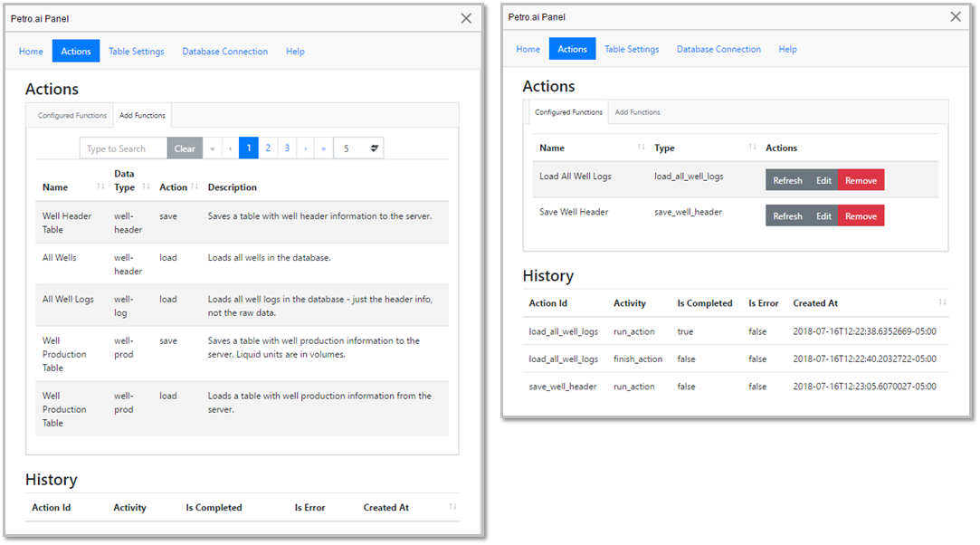Click the Activity header in left History

(x=129, y=508)
